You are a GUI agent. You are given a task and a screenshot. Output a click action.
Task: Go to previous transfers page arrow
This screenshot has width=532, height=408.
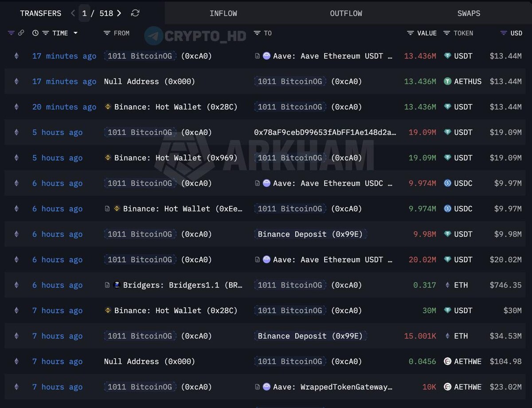click(73, 13)
